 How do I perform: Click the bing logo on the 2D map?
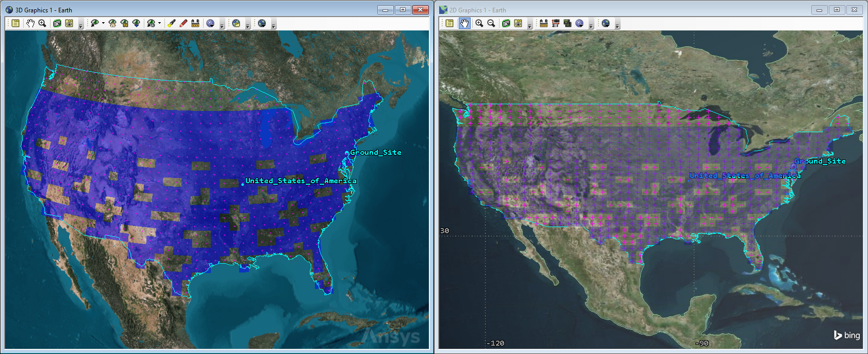click(847, 335)
